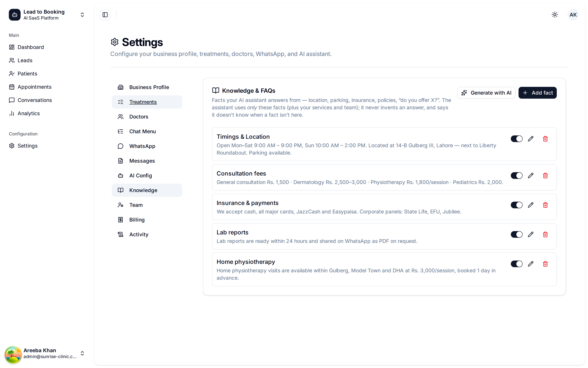Screen dimensions: 588x368
Task: Click the admin@sunrise-clinic email text
Action: coord(50,357)
